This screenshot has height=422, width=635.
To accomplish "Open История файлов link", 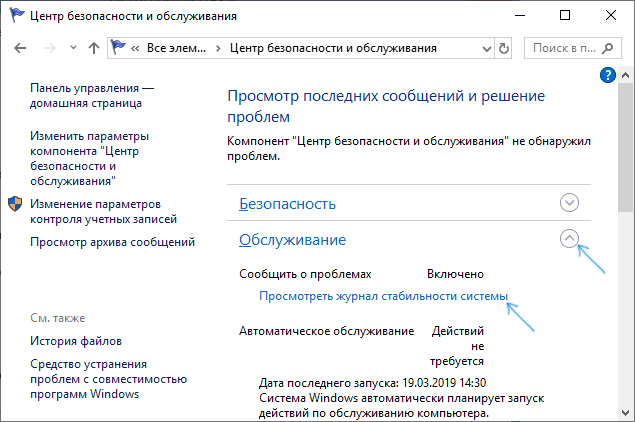I will [x=76, y=341].
